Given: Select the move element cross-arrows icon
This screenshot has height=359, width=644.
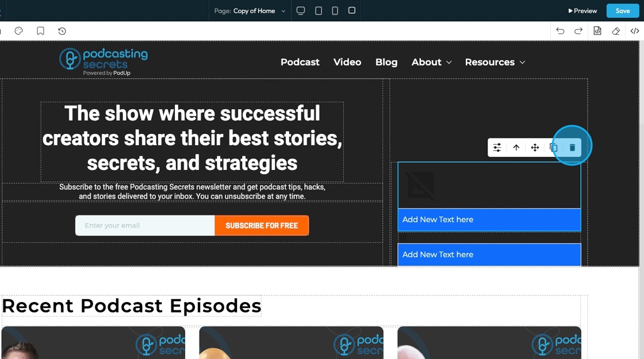Looking at the screenshot, I should coord(535,147).
